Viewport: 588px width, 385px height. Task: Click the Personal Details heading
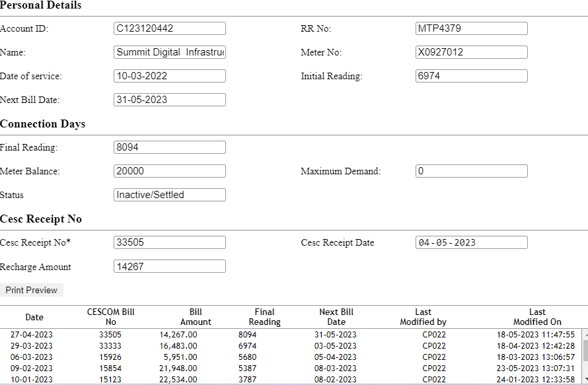(x=40, y=5)
